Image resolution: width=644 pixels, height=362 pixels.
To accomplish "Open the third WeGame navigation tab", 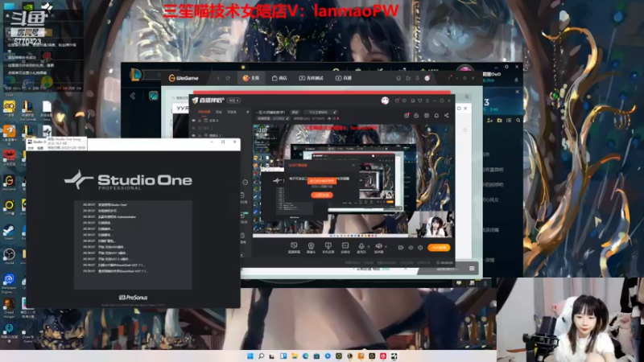I will (x=312, y=78).
